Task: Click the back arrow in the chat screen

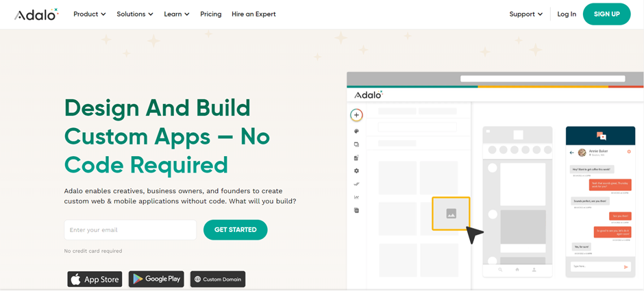Action: [x=571, y=153]
